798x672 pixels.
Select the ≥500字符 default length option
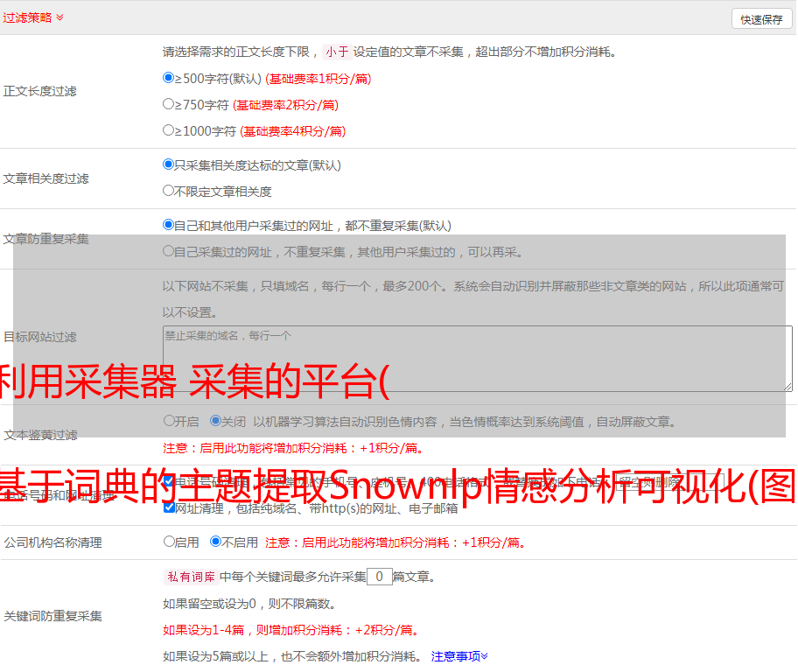pos(168,78)
